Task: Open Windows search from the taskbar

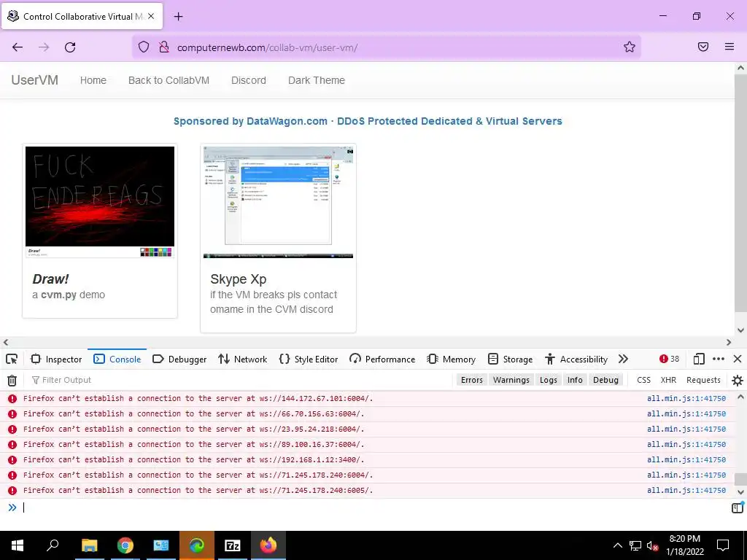Action: tap(53, 545)
